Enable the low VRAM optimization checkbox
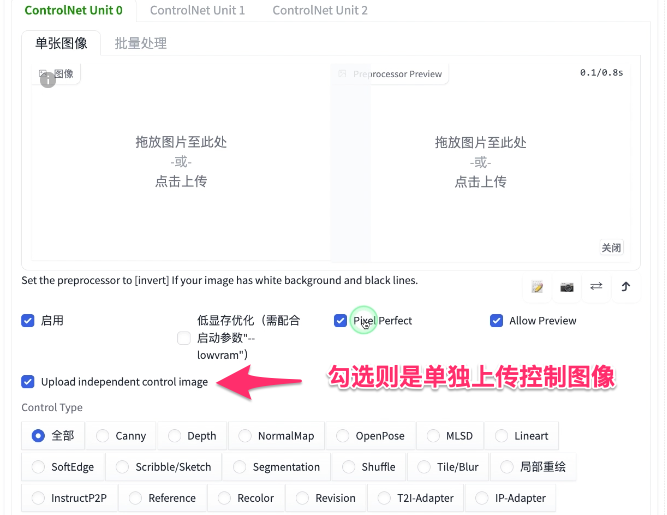This screenshot has width=667, height=515. pyautogui.click(x=184, y=338)
